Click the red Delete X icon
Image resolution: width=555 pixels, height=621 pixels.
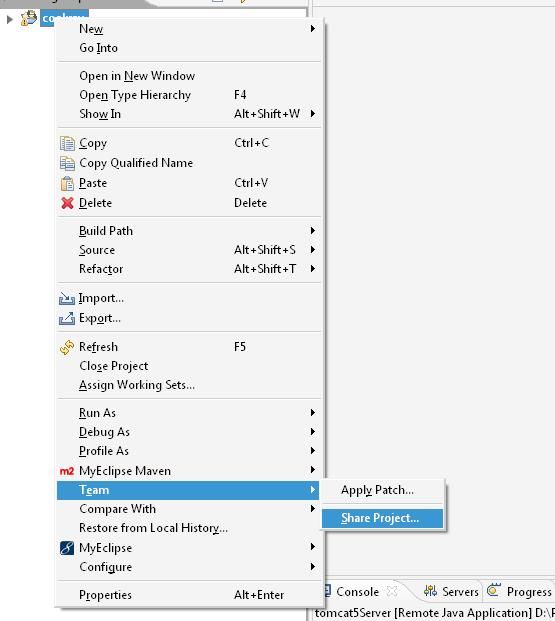pyautogui.click(x=67, y=203)
